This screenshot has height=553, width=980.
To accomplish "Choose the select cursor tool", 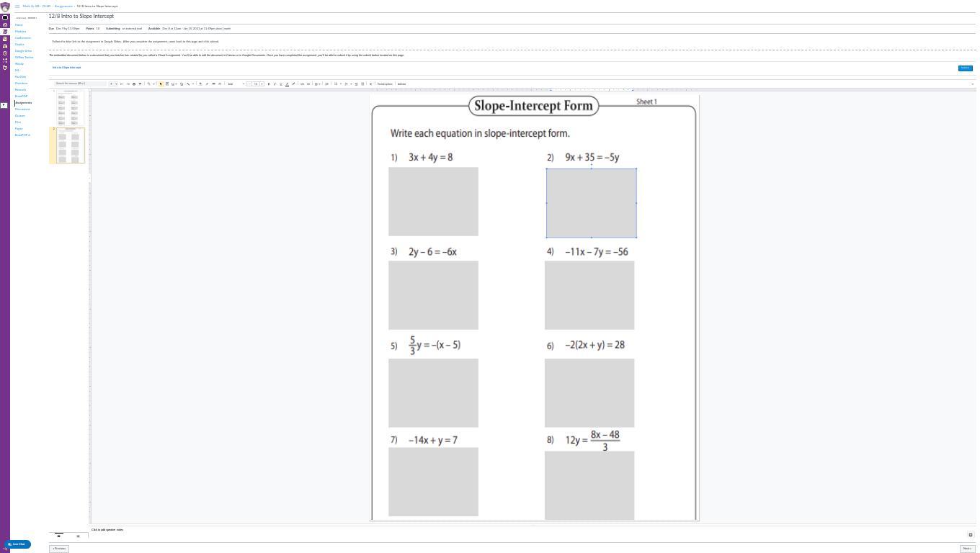I will (161, 84).
